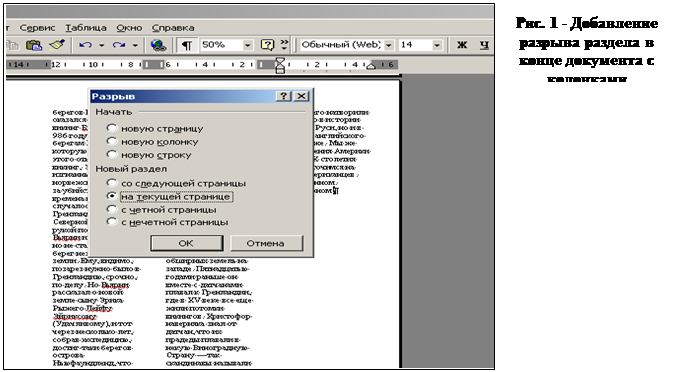Open the font size 14 dropdown arrow
This screenshot has height=372, width=678.
coord(437,45)
